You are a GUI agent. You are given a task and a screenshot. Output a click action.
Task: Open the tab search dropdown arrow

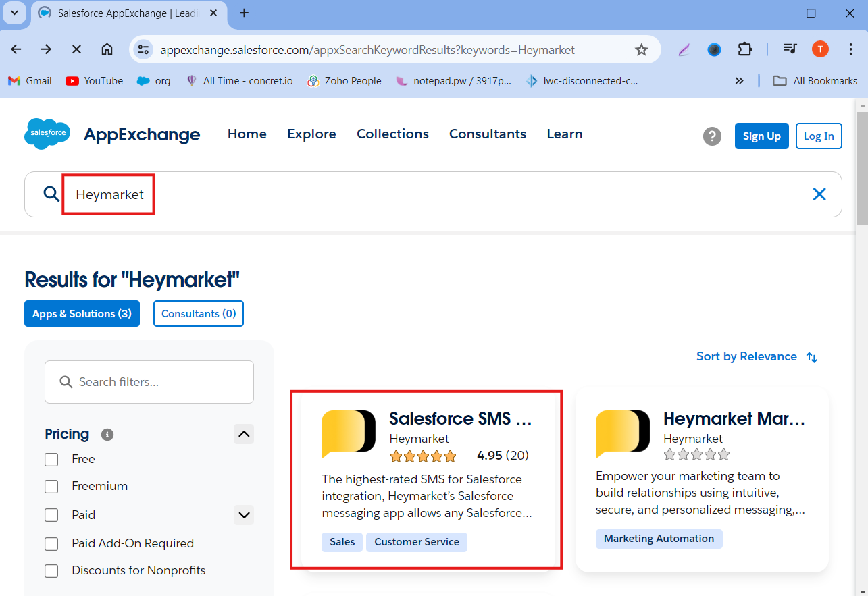click(x=14, y=13)
